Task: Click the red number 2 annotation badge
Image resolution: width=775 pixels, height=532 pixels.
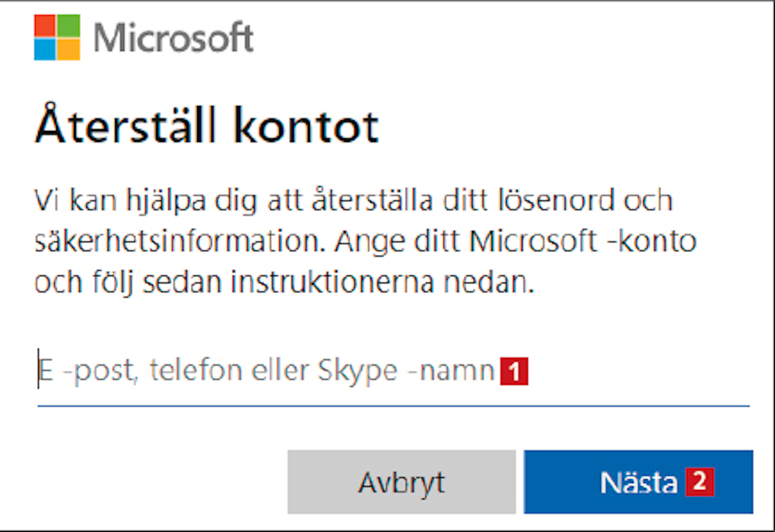Action: (x=700, y=482)
